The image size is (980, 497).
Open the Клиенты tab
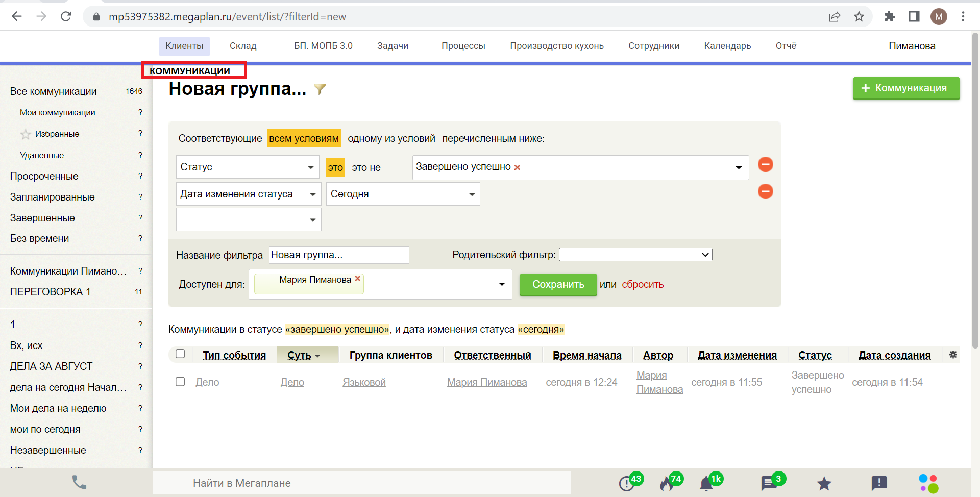tap(184, 46)
